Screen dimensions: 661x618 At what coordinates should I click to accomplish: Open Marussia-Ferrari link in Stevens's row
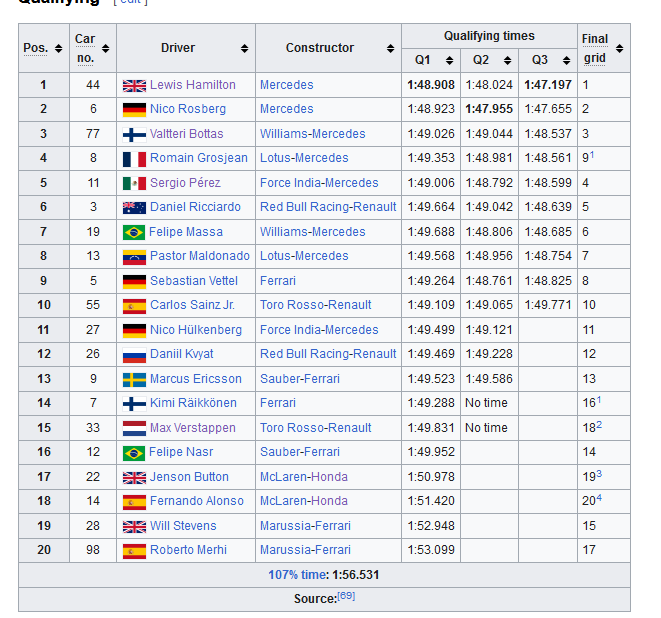[x=305, y=526]
